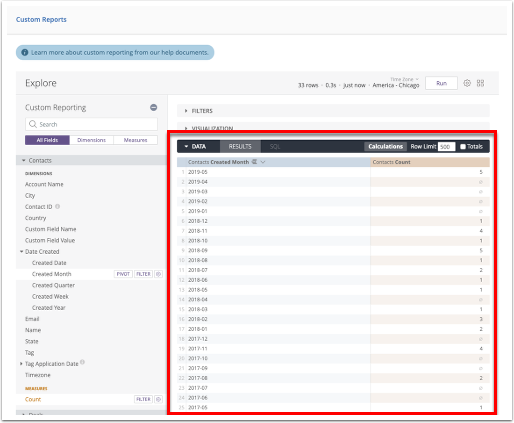514x423 pixels.
Task: Switch to the All Fields tab
Action: click(47, 140)
